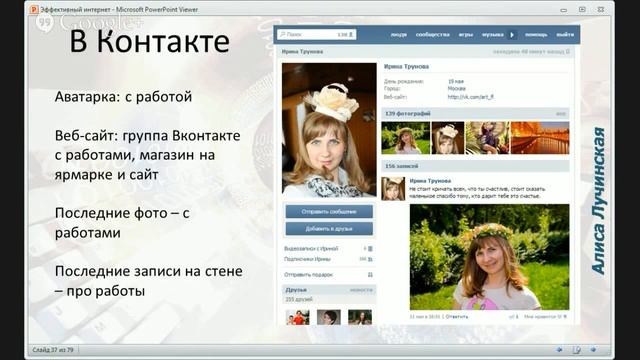Image resolution: width=640 pixels, height=360 pixels.
Task: Click the Ответить link under the post
Action: point(457,316)
